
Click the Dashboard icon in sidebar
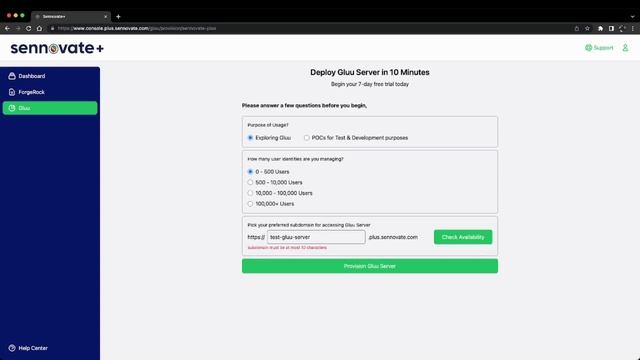pos(12,76)
